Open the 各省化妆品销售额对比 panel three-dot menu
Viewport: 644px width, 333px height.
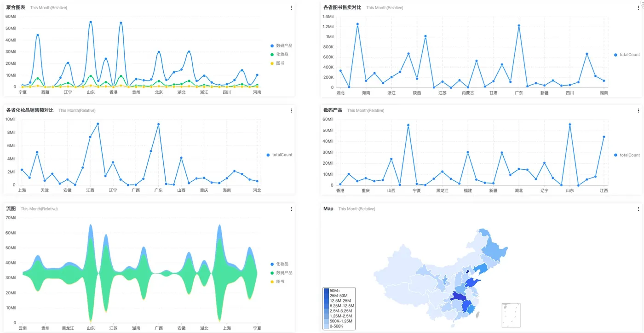point(291,110)
